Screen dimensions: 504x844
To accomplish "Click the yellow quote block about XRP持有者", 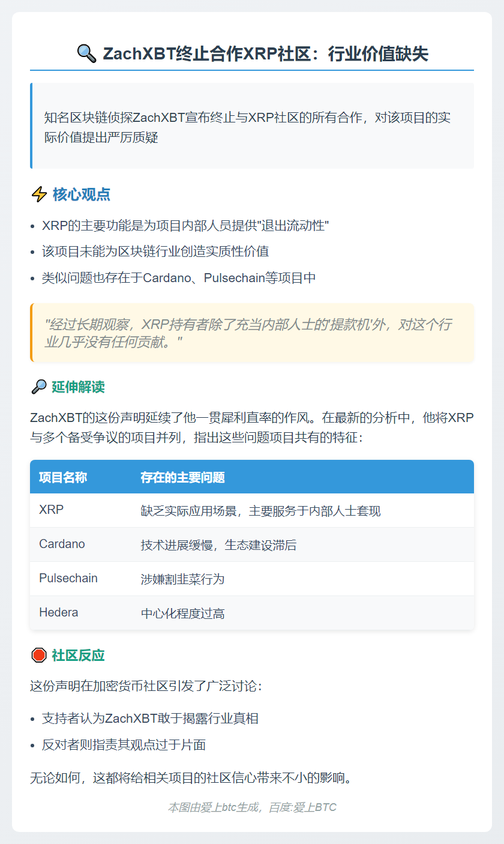I will (252, 333).
